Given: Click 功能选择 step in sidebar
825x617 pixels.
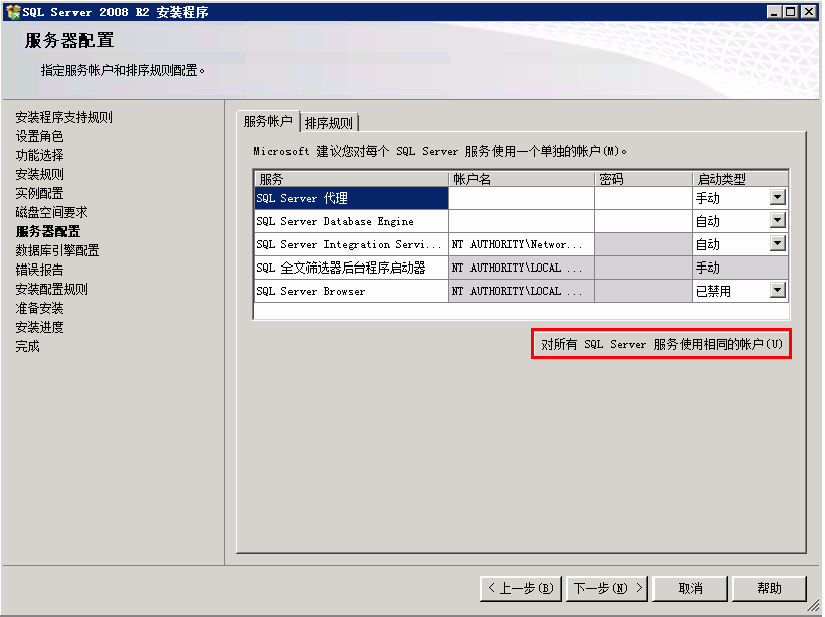Looking at the screenshot, I should tap(39, 155).
